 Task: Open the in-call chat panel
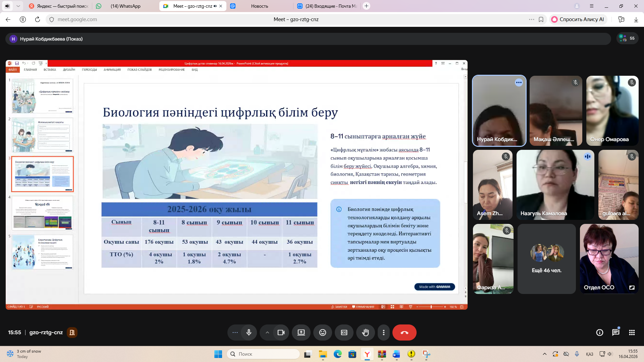615,333
